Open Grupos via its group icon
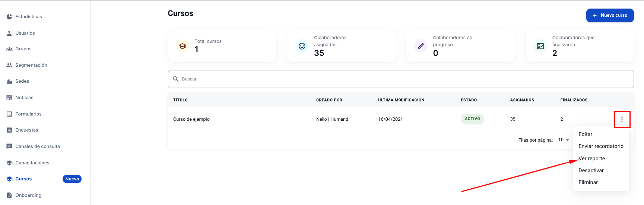The image size is (644, 205). pos(9,49)
